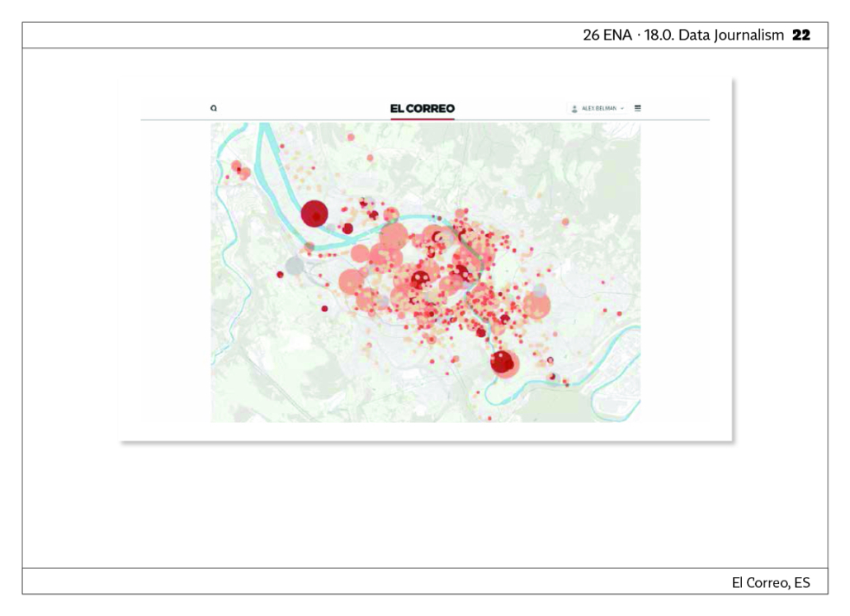The image size is (850, 616).
Task: Click the lone salmon dot near the map's top edge
Action: tap(351, 137)
